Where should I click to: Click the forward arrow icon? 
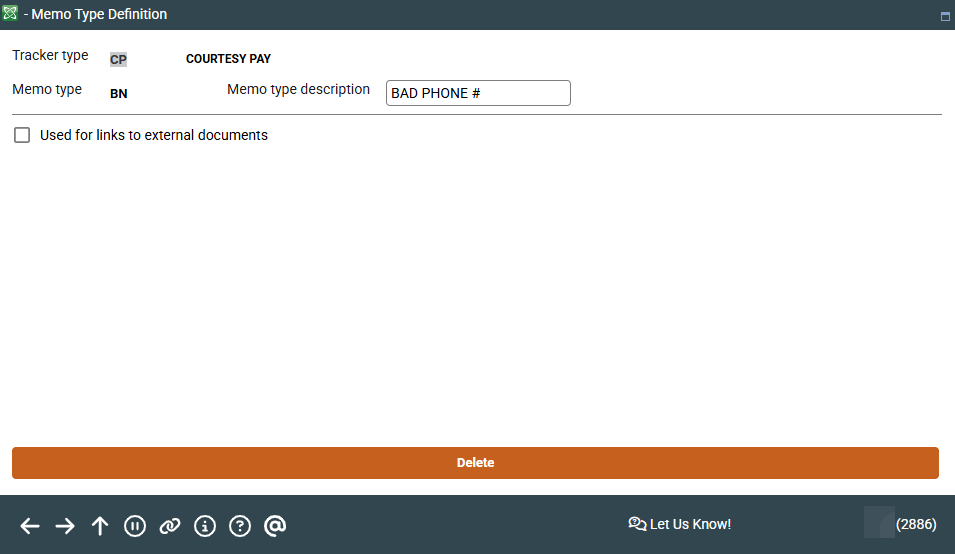[65, 526]
